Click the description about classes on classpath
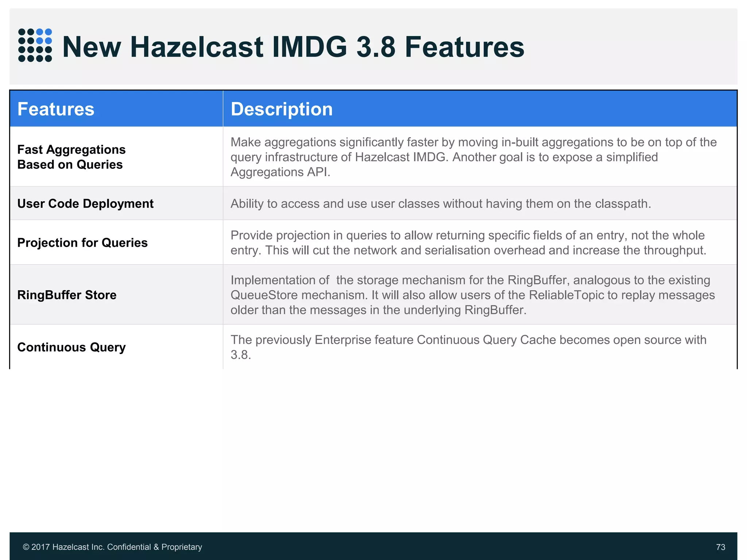 [x=441, y=203]
